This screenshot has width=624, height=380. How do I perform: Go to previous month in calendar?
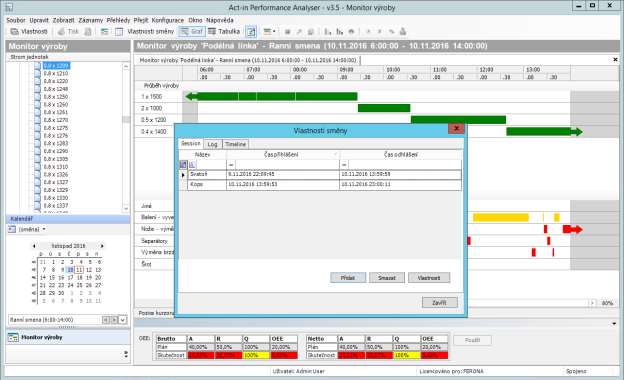point(34,246)
